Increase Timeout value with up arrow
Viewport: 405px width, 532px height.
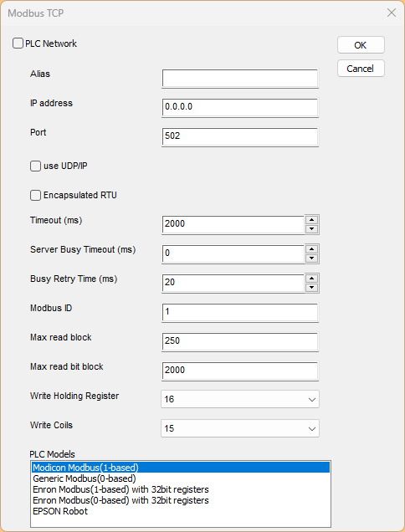(x=311, y=219)
